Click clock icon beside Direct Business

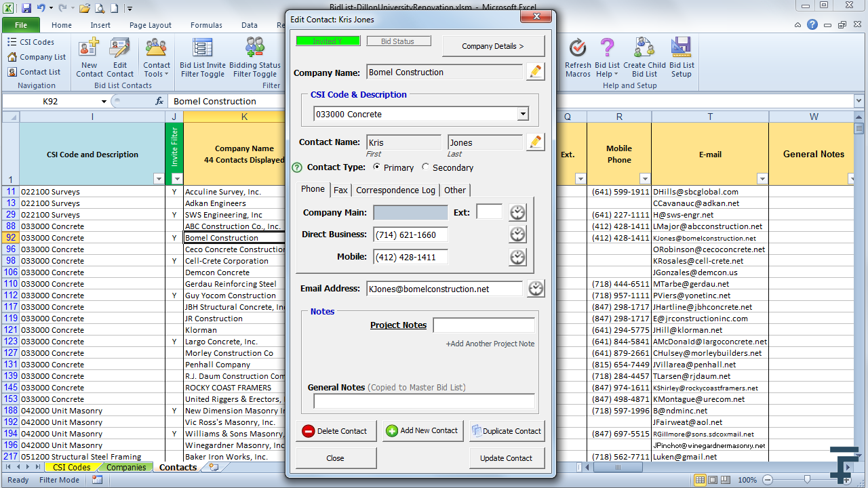pyautogui.click(x=517, y=235)
